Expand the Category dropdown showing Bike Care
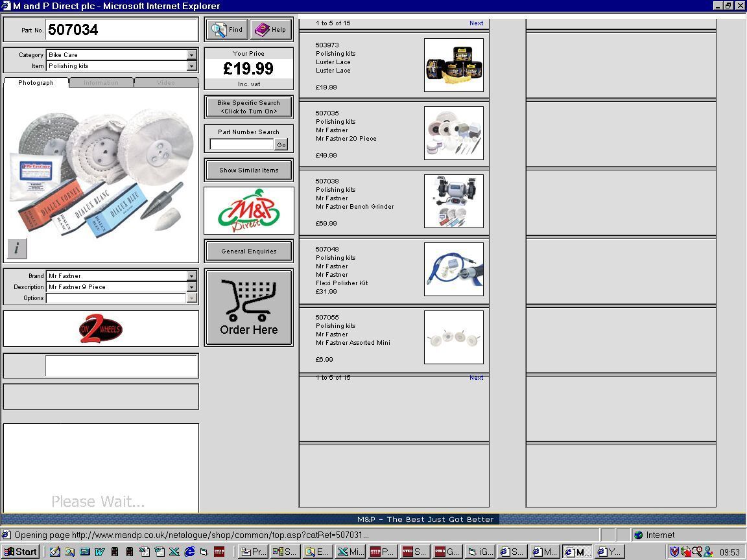This screenshot has height=560, width=747. tap(191, 55)
